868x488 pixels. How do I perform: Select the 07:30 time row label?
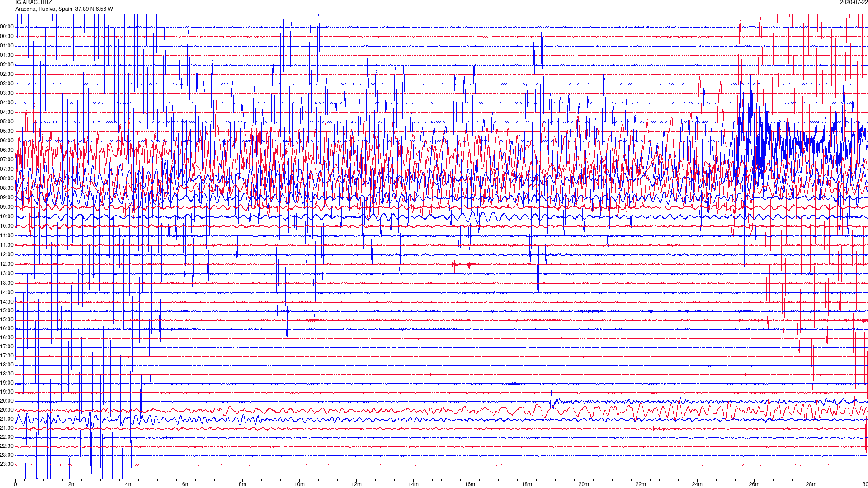pyautogui.click(x=7, y=169)
